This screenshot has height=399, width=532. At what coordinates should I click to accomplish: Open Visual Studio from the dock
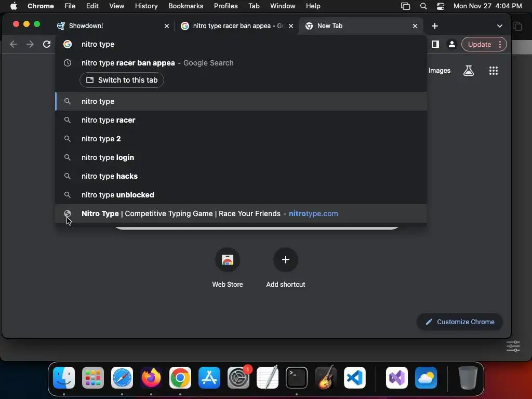coord(396,378)
